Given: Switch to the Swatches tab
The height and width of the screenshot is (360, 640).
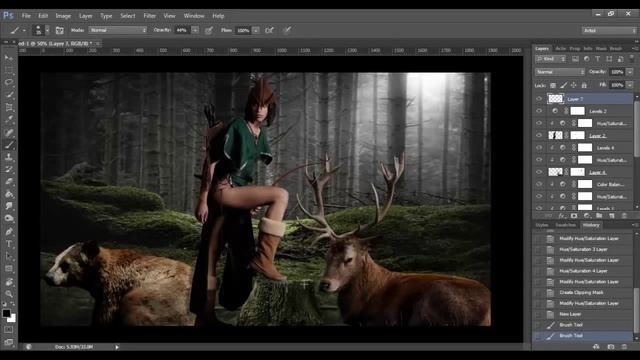Looking at the screenshot, I should (x=565, y=225).
